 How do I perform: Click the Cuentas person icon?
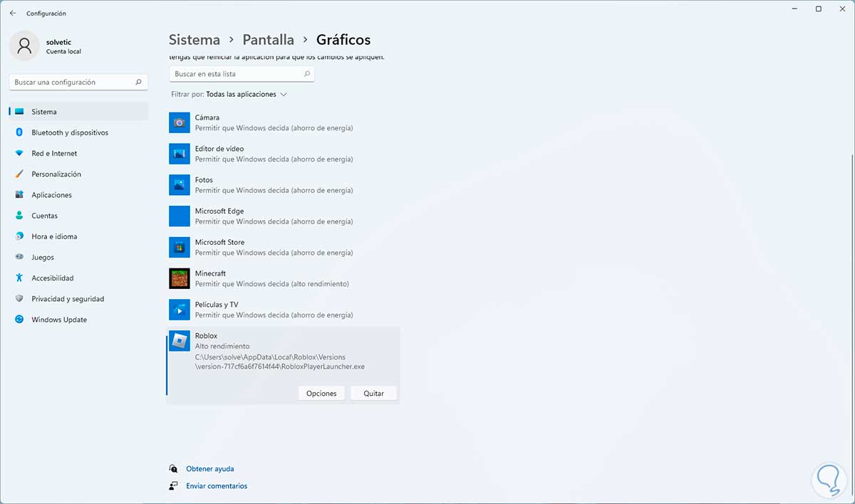[x=19, y=216]
